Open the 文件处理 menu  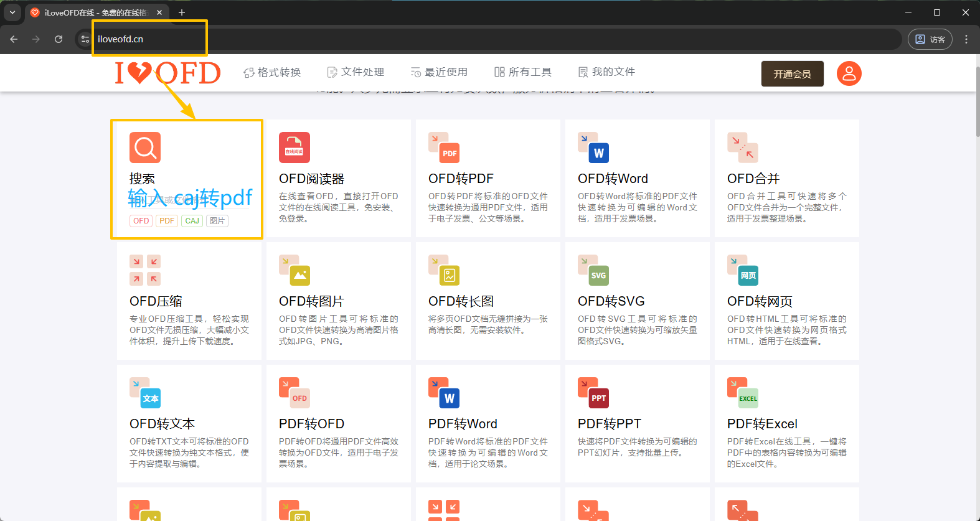356,72
